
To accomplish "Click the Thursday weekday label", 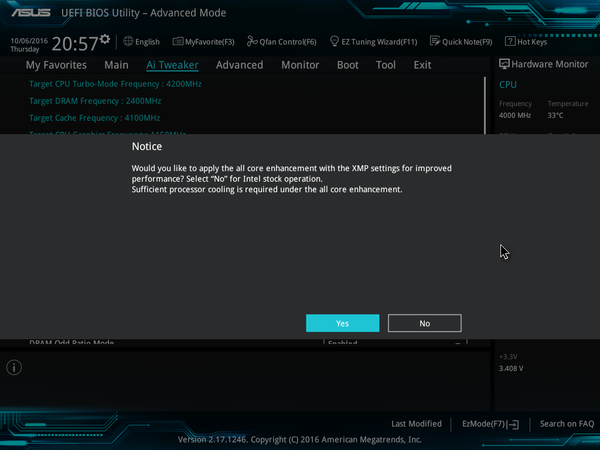I will pyautogui.click(x=25, y=49).
